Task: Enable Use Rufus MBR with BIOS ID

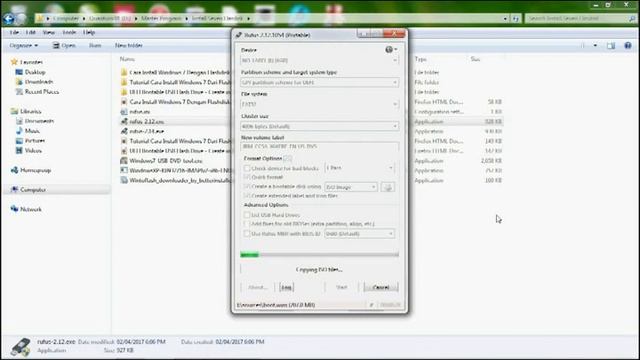Action: pyautogui.click(x=247, y=234)
